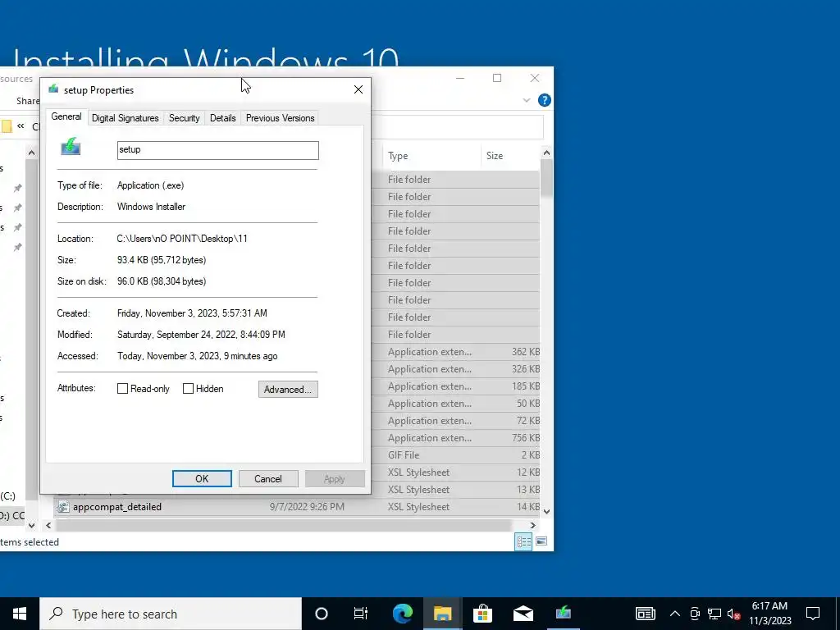Open the Share ribbon tab in Explorer
This screenshot has width=840, height=630.
(28, 101)
